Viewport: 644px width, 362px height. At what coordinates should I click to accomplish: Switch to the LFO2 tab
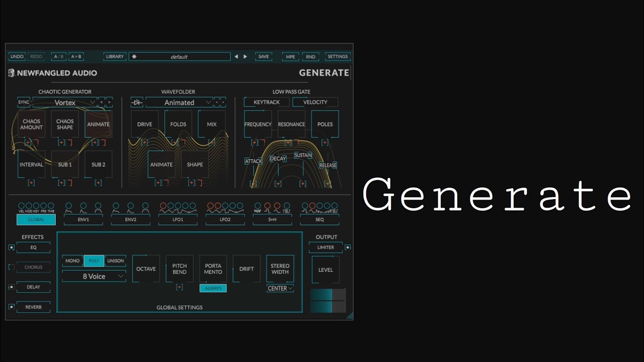click(225, 220)
